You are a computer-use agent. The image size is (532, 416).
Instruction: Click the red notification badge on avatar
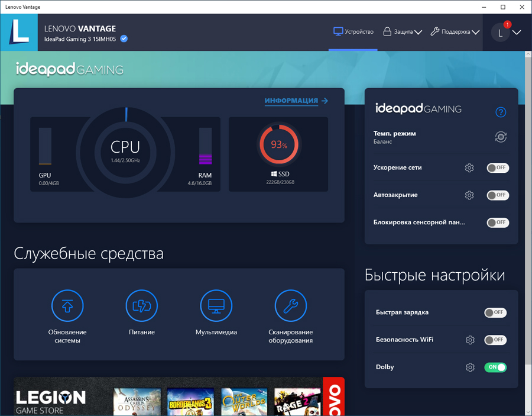pyautogui.click(x=507, y=24)
